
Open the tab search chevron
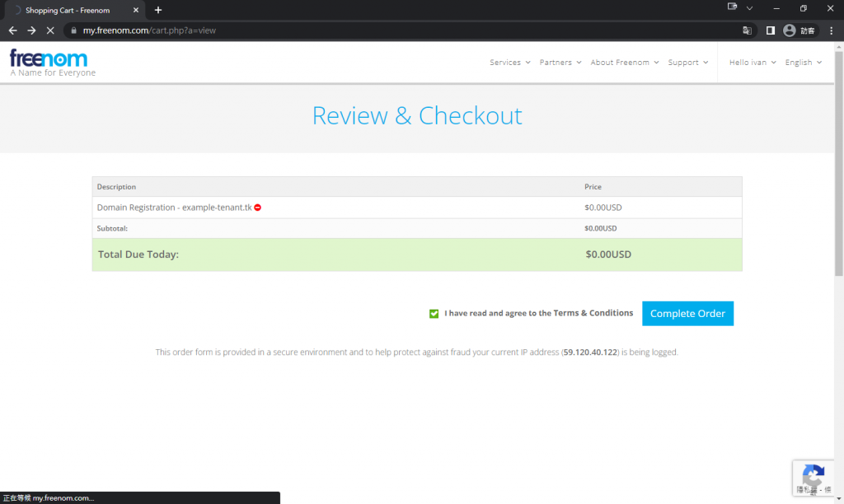point(749,8)
